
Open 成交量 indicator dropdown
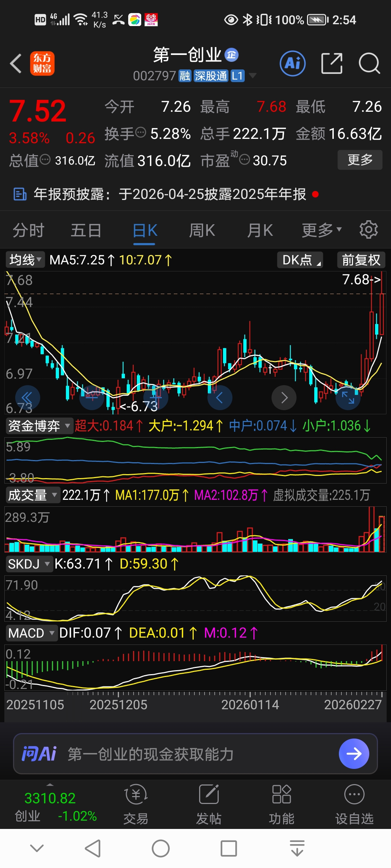[33, 495]
